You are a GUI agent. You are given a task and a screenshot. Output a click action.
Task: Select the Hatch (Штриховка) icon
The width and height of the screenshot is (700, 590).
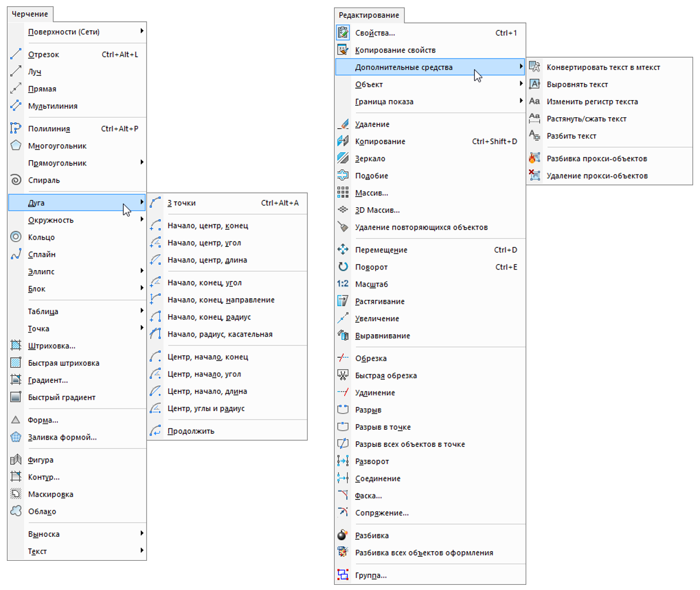tap(16, 346)
